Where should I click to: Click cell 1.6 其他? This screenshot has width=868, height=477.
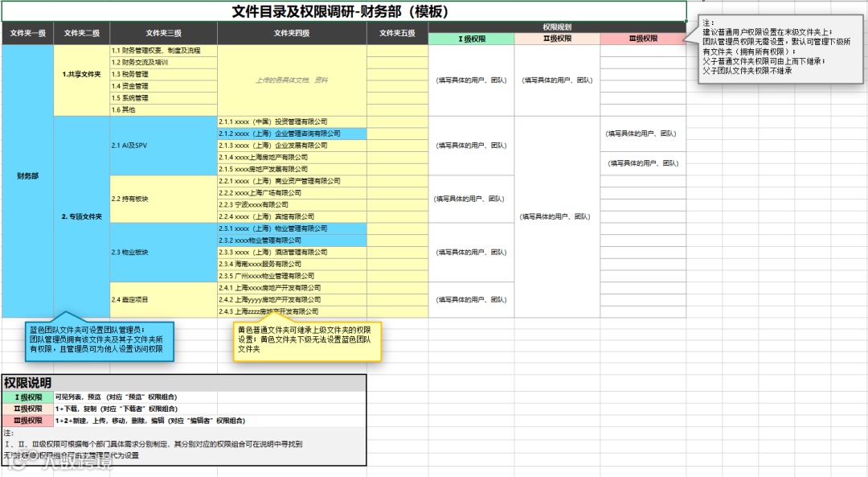tap(163, 109)
